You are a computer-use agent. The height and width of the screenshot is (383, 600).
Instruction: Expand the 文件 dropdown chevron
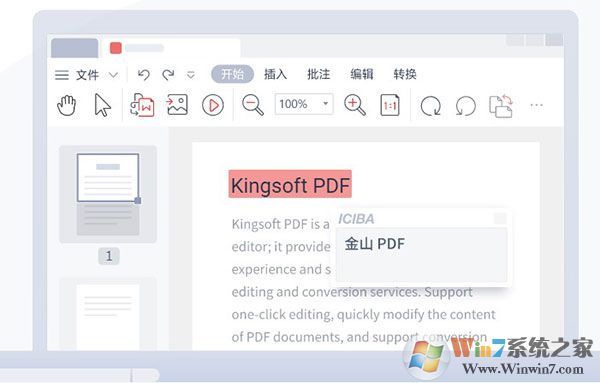(113, 75)
